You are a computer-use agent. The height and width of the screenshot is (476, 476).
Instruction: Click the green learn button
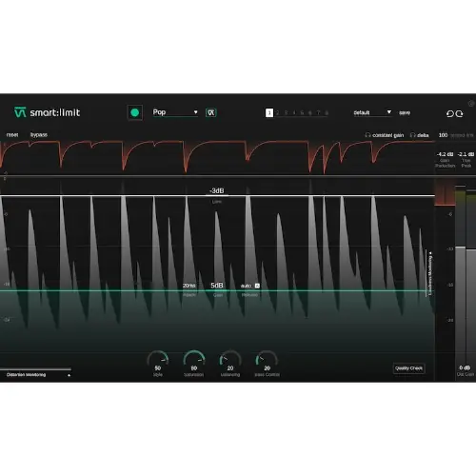(x=134, y=112)
